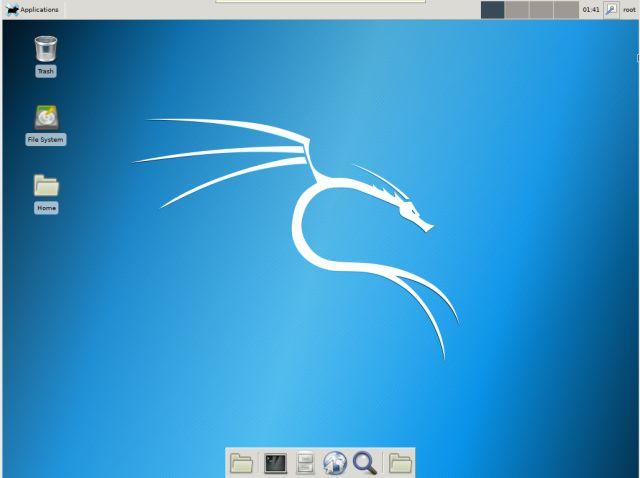Open the application finder magnifier icon
This screenshot has width=640, height=478.
pyautogui.click(x=365, y=462)
